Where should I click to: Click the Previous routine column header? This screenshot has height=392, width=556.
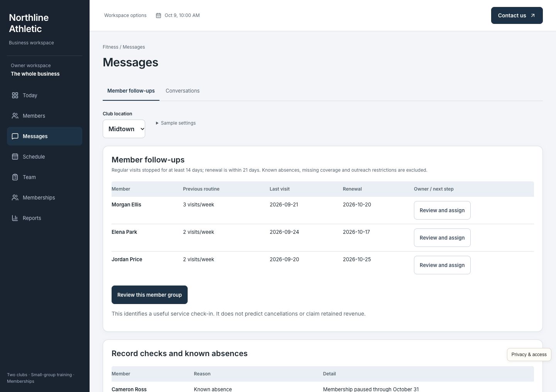201,189
